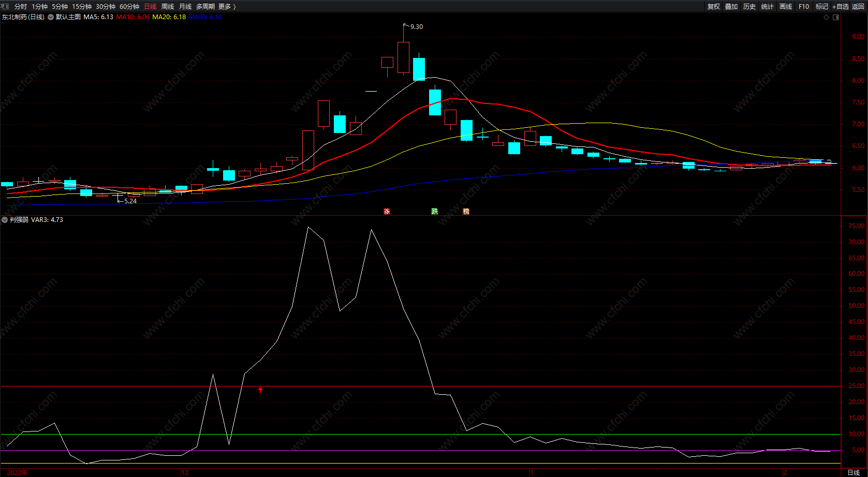Choose the 30分钟 period tab
This screenshot has height=477, width=868.
pyautogui.click(x=106, y=7)
